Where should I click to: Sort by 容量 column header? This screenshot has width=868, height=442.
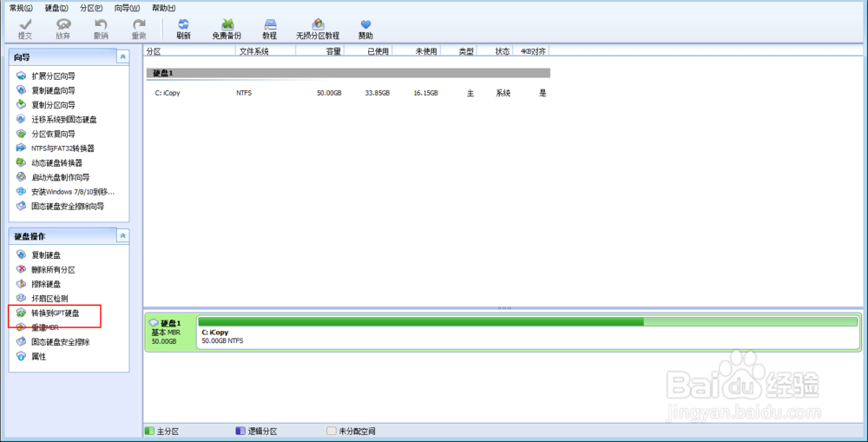(x=320, y=51)
